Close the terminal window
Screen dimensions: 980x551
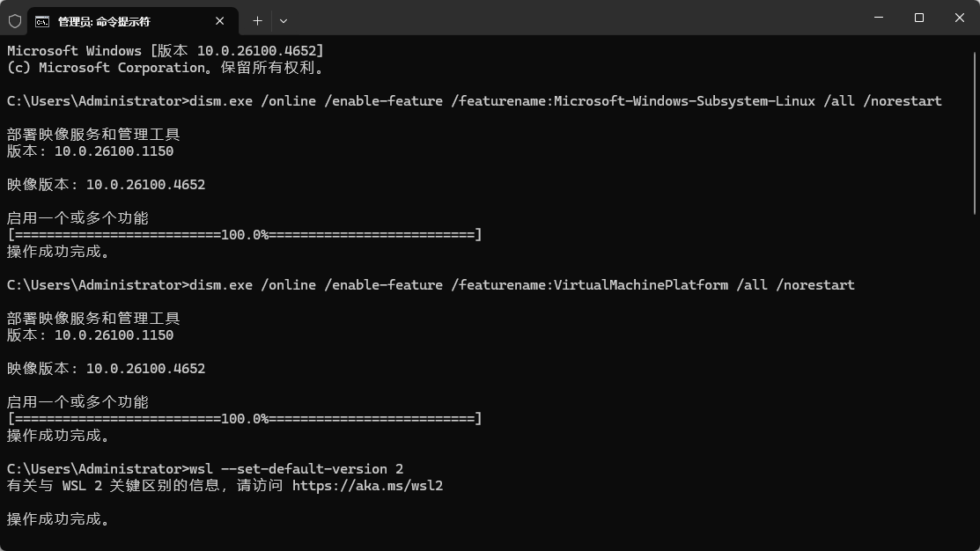point(960,18)
